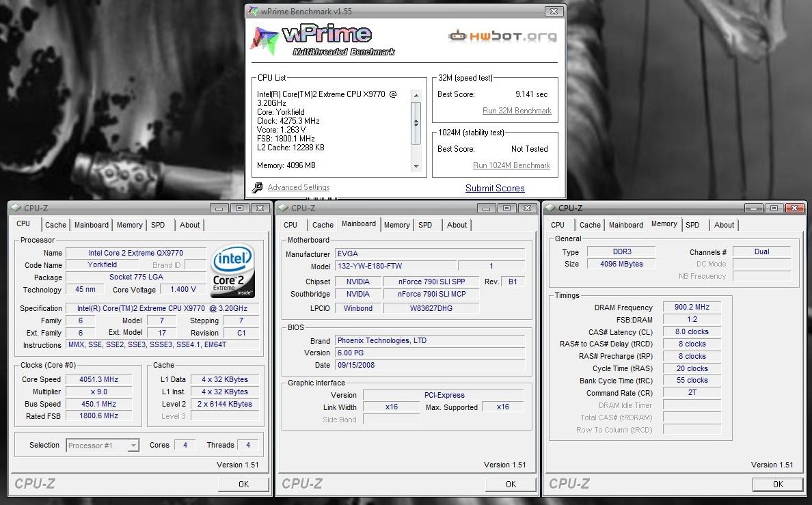The image size is (812, 505).
Task: Click the middle CPU-Z window title icon
Action: (x=283, y=208)
